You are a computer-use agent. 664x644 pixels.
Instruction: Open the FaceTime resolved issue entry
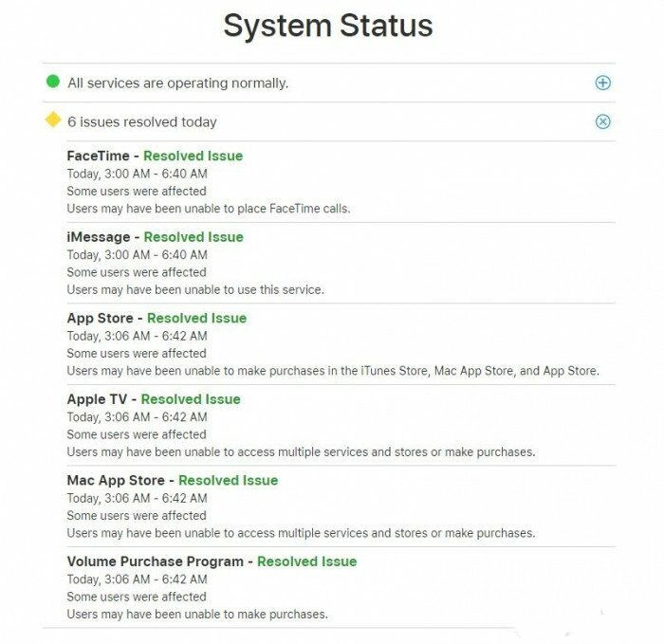(101, 156)
